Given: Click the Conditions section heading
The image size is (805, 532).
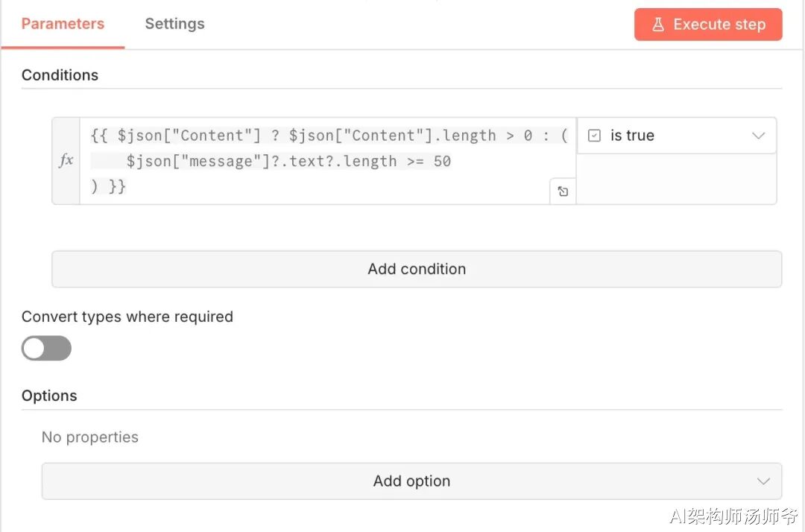Looking at the screenshot, I should (60, 75).
